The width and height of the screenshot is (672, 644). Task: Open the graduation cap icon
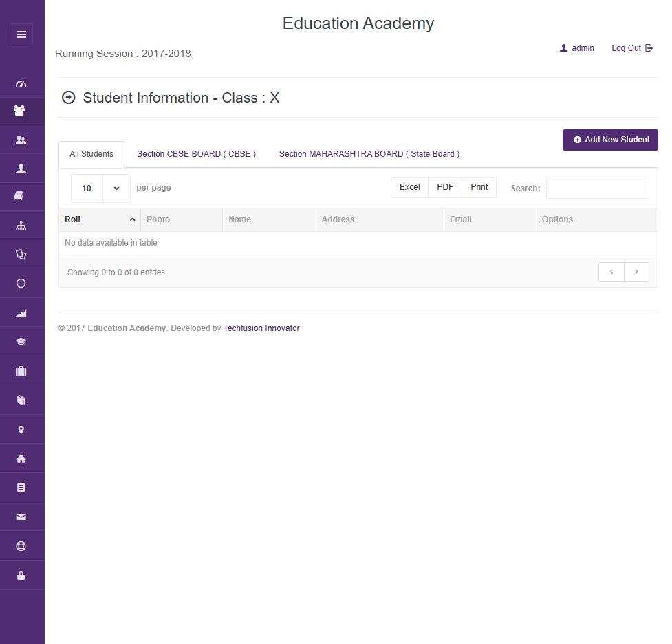tap(21, 342)
